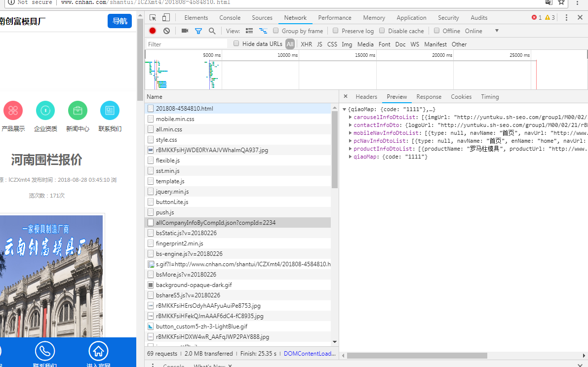Click the yellow warning count indicator
This screenshot has height=367, width=588.
tap(550, 18)
